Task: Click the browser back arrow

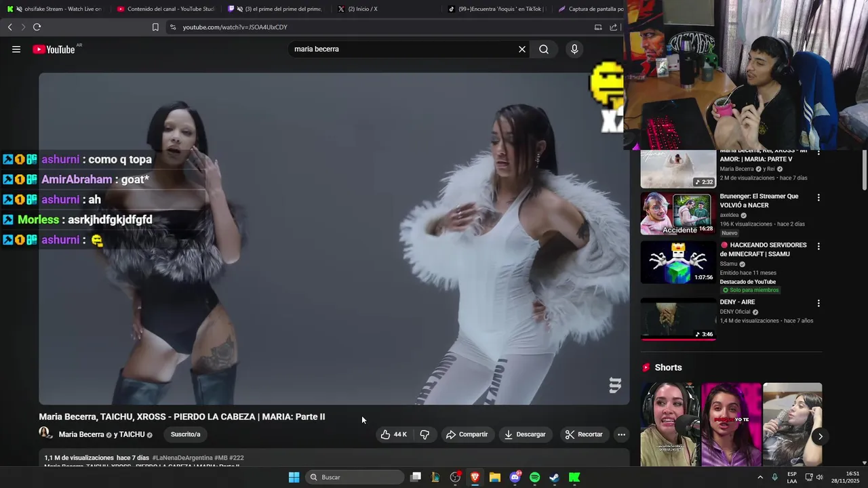Action: (9, 27)
